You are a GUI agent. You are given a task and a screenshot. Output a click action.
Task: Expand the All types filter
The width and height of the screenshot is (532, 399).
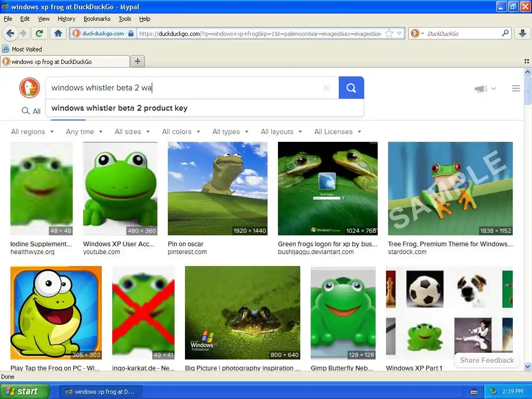pyautogui.click(x=230, y=131)
